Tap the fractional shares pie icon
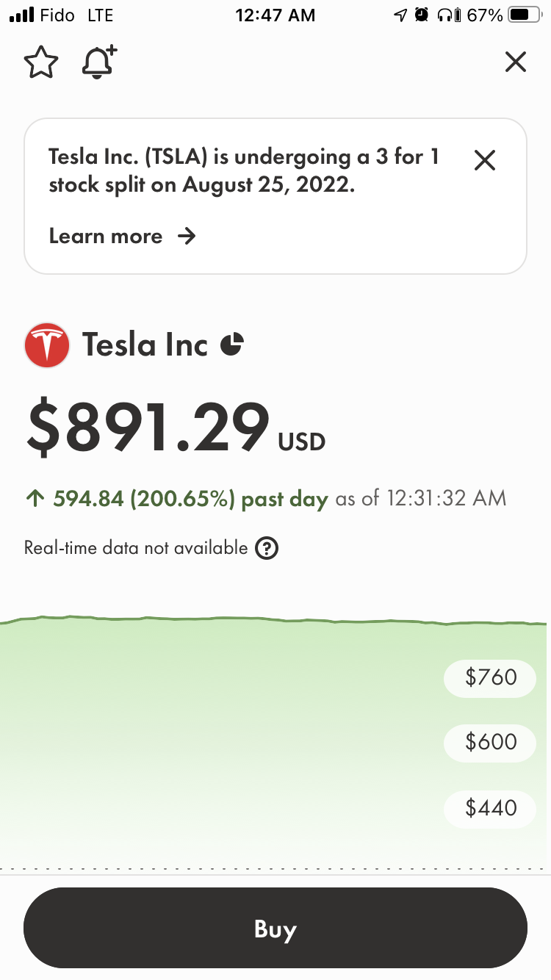551x980 pixels. click(x=232, y=344)
